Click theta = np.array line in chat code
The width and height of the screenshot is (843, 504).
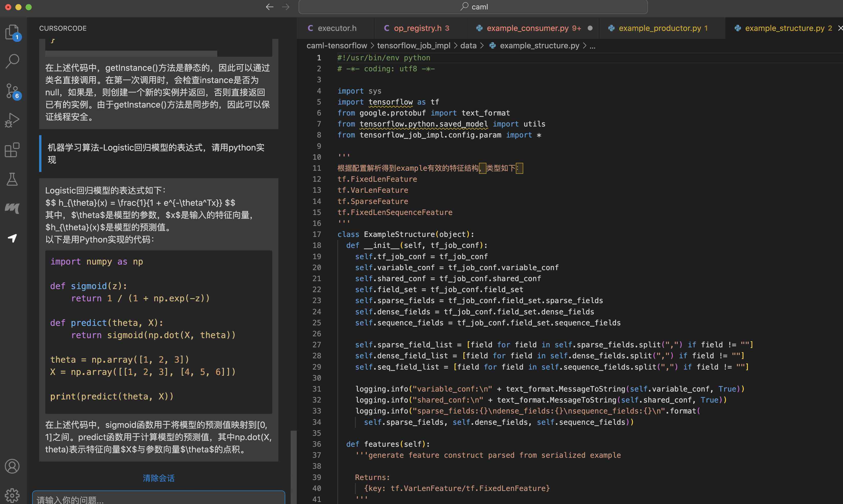[119, 360]
